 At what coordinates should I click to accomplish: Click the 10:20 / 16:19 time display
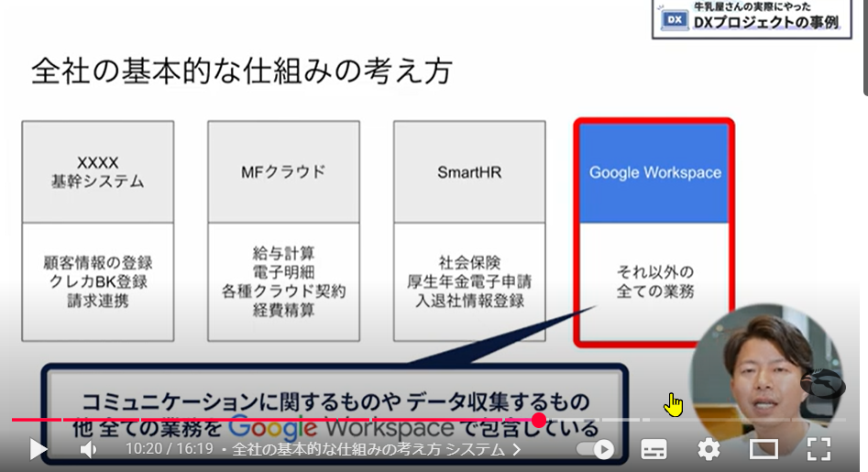coord(169,450)
